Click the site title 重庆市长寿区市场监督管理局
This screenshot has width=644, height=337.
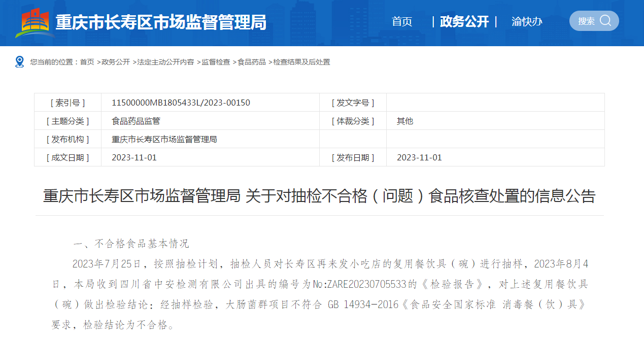161,22
